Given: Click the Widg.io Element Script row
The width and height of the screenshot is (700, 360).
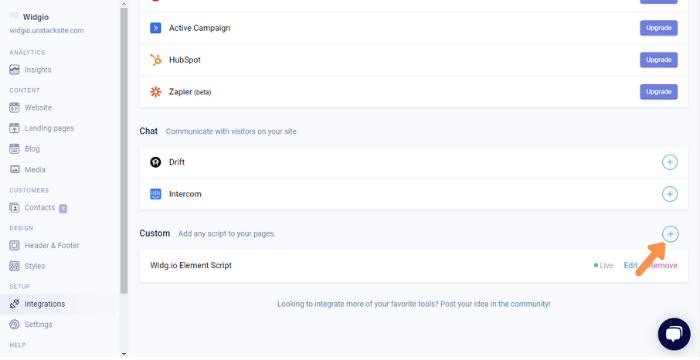Looking at the screenshot, I should pos(413,265).
